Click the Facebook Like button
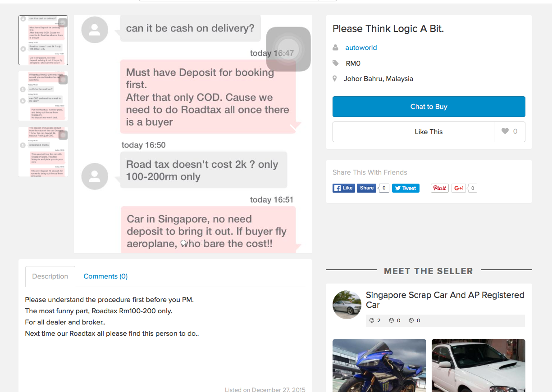Screen dimensions: 552x392 (x=343, y=188)
